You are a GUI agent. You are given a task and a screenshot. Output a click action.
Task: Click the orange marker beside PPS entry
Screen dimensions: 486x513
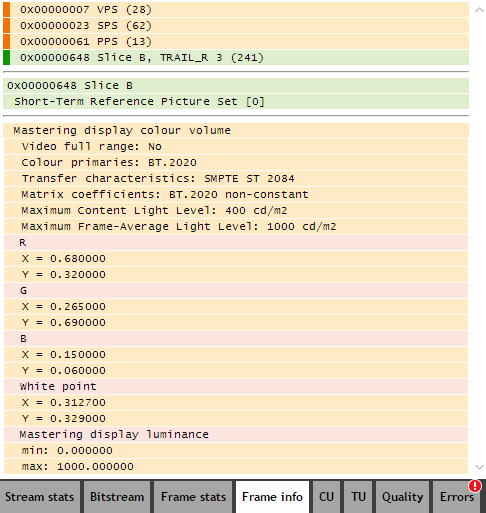coord(6,42)
